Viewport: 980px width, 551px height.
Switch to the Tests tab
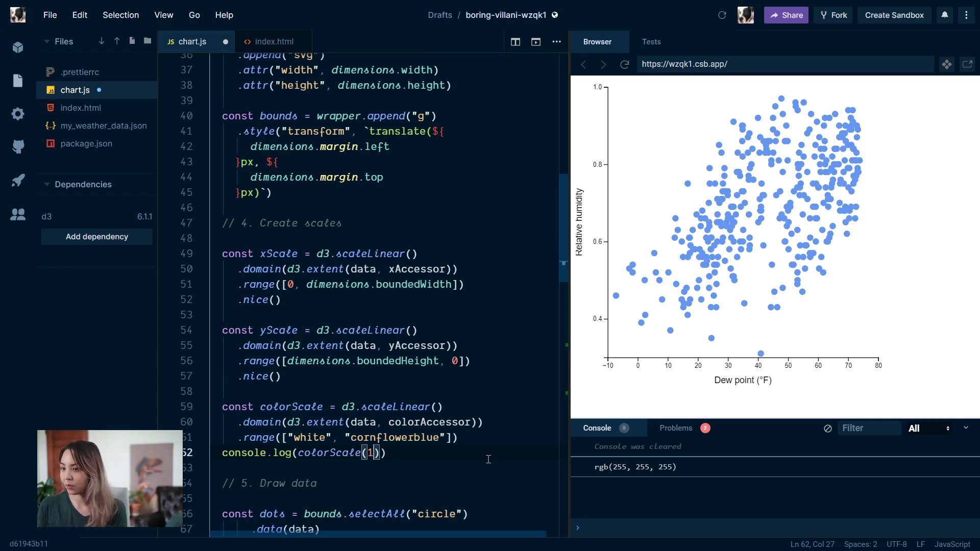pyautogui.click(x=651, y=42)
